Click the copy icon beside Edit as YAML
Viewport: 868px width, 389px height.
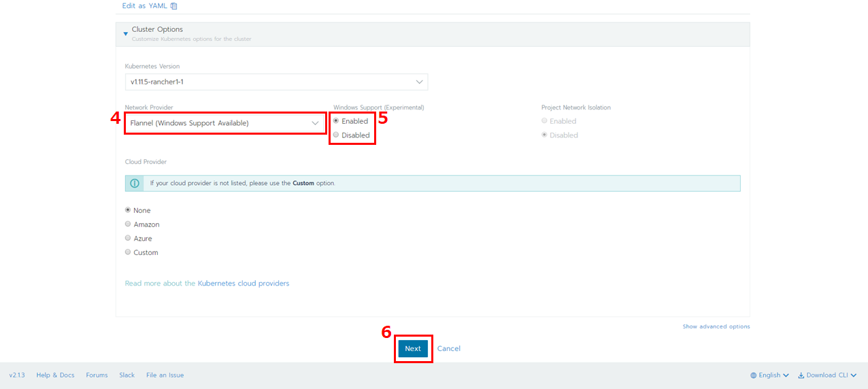(x=173, y=5)
